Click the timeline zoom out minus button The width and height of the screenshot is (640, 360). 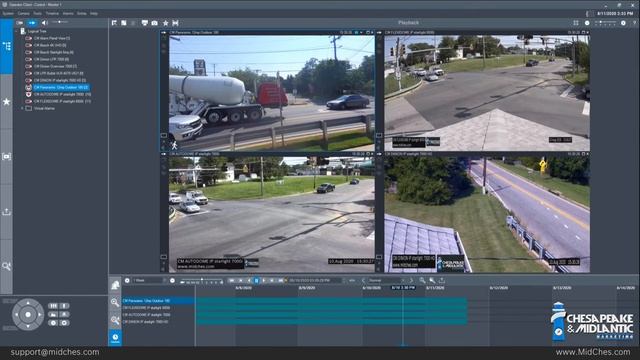(x=127, y=280)
